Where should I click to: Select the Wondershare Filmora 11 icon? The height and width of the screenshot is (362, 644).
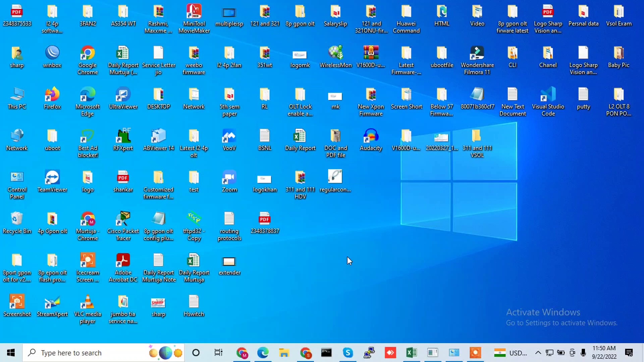click(x=477, y=54)
